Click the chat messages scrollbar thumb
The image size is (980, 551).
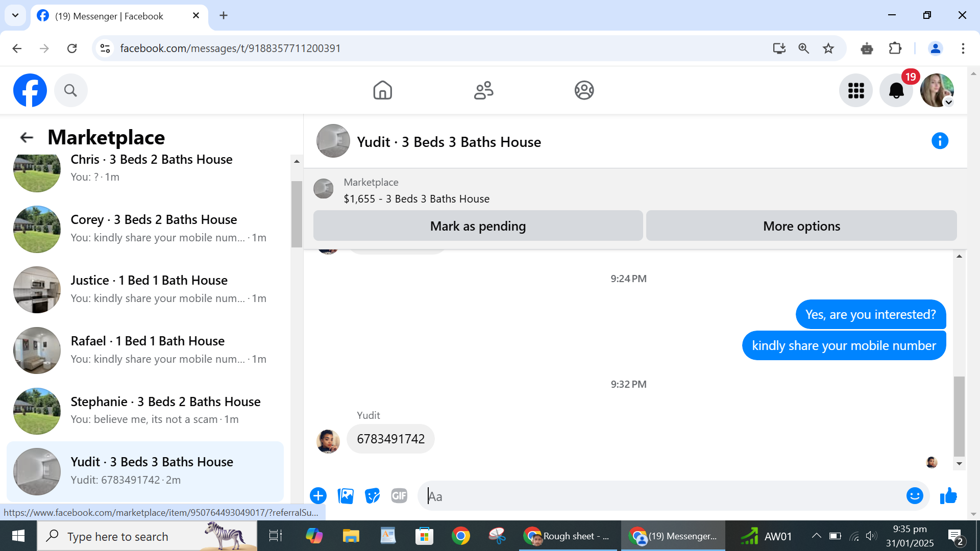(959, 416)
